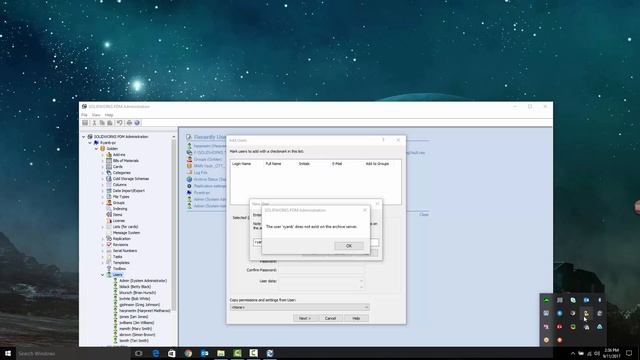640x360 pixels.
Task: Open Task View on the taskbar
Action: pyautogui.click(x=138, y=353)
